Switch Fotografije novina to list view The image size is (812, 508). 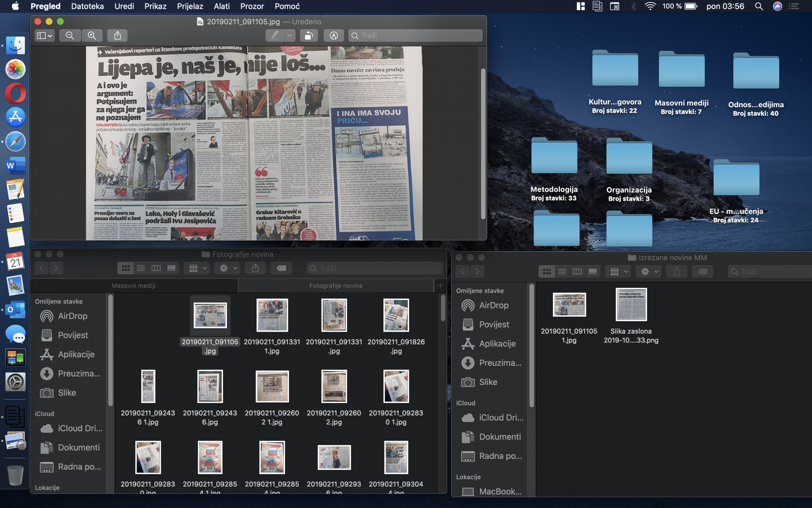(x=141, y=268)
